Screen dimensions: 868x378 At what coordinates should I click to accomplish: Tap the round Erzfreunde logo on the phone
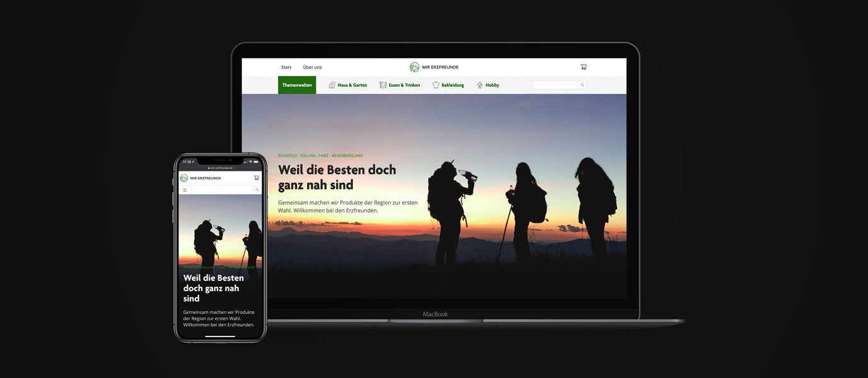[x=184, y=178]
